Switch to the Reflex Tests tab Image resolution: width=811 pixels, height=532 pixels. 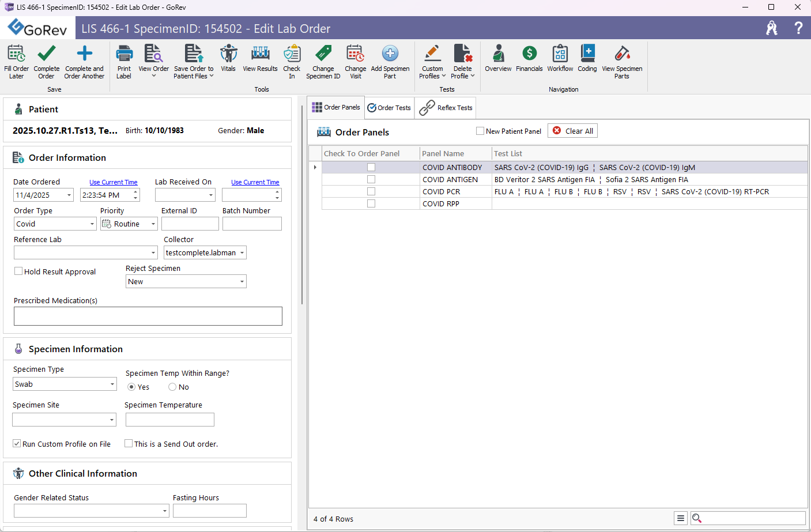point(446,108)
